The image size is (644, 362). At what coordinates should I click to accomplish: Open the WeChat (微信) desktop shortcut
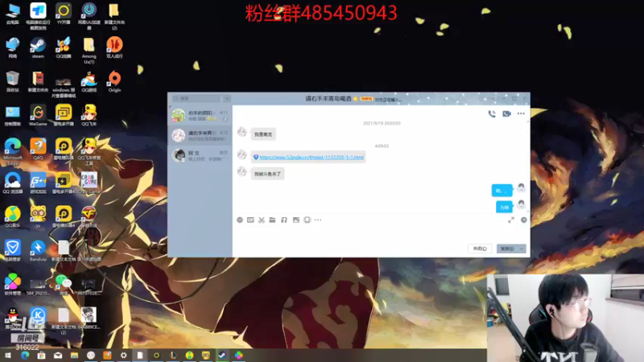click(x=64, y=285)
